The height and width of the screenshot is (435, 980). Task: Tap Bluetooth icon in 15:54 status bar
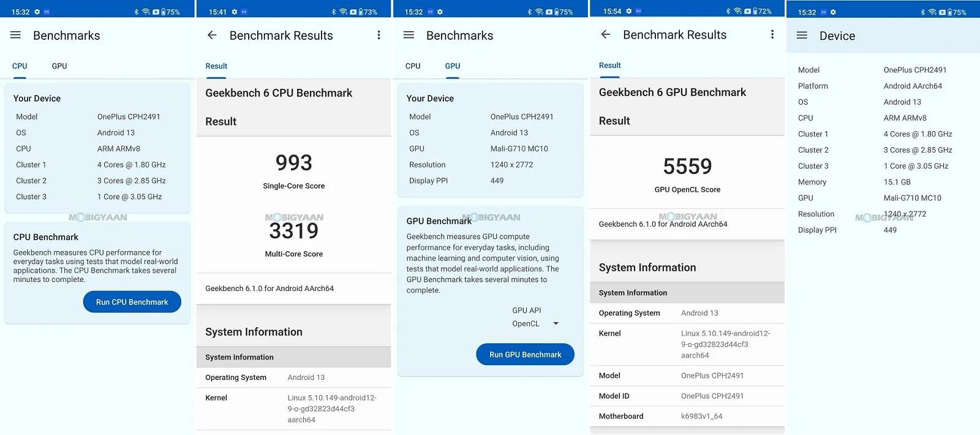tap(728, 11)
